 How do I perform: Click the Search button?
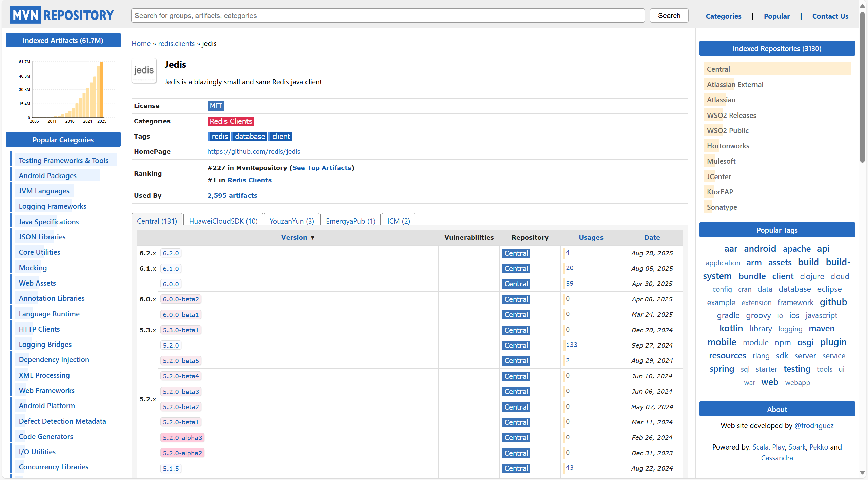[669, 16]
